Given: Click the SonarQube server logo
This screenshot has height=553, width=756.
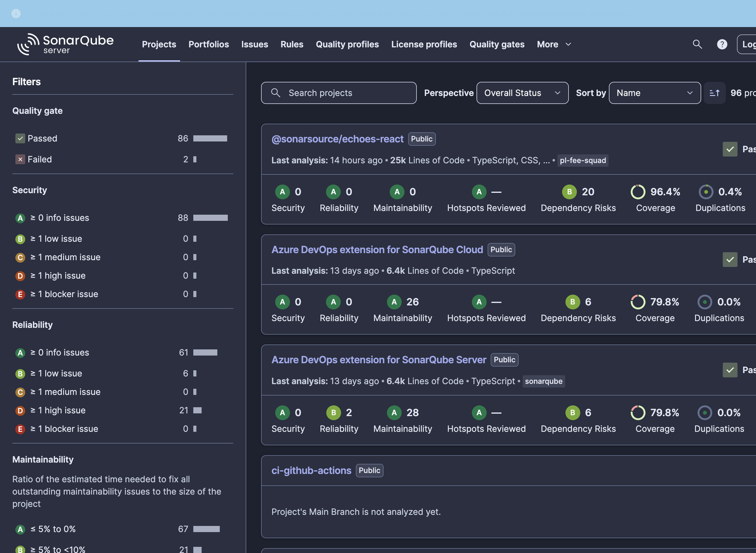Looking at the screenshot, I should [x=65, y=44].
